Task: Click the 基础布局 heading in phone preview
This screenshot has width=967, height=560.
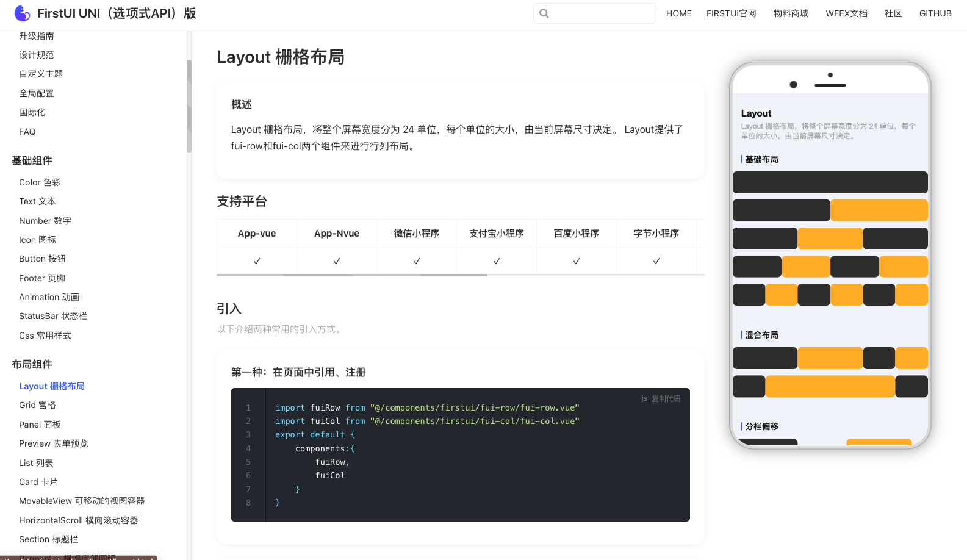Action: (761, 159)
